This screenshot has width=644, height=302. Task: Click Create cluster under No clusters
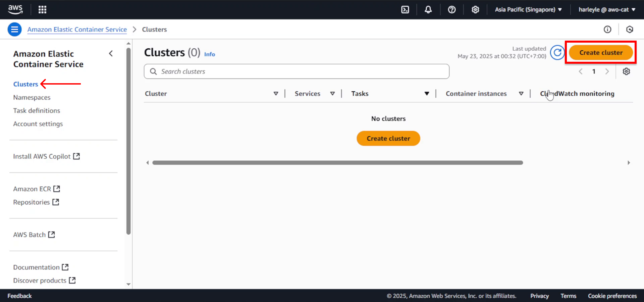(388, 138)
